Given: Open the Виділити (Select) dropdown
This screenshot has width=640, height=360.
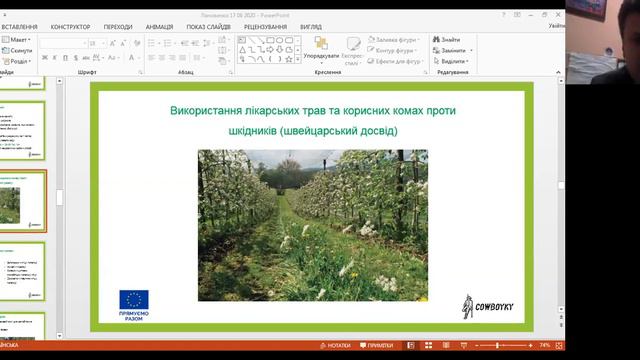Looking at the screenshot, I should coord(451,61).
